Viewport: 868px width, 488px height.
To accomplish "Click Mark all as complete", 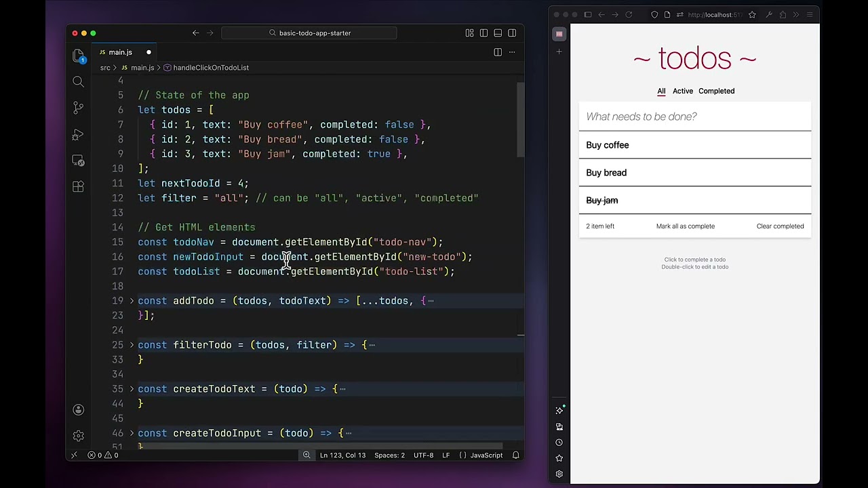I will [x=685, y=226].
